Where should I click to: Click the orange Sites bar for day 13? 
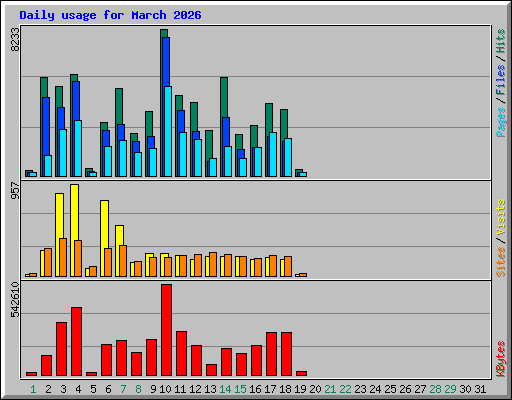tap(213, 264)
